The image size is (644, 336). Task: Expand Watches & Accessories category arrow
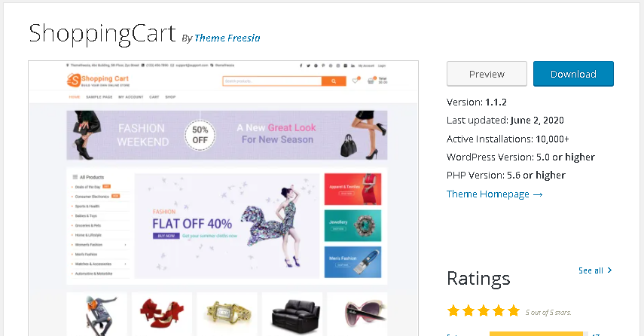pyautogui.click(x=125, y=264)
